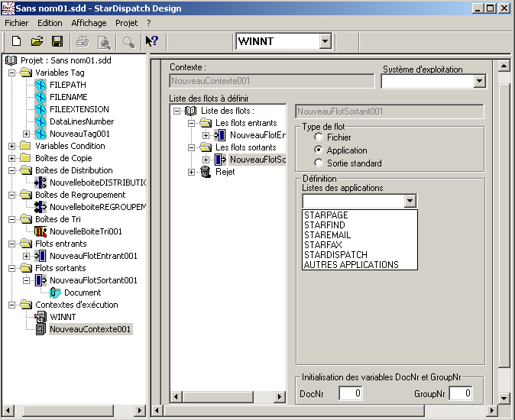
Task: Expand the Variables Condition tree node
Action: point(13,146)
